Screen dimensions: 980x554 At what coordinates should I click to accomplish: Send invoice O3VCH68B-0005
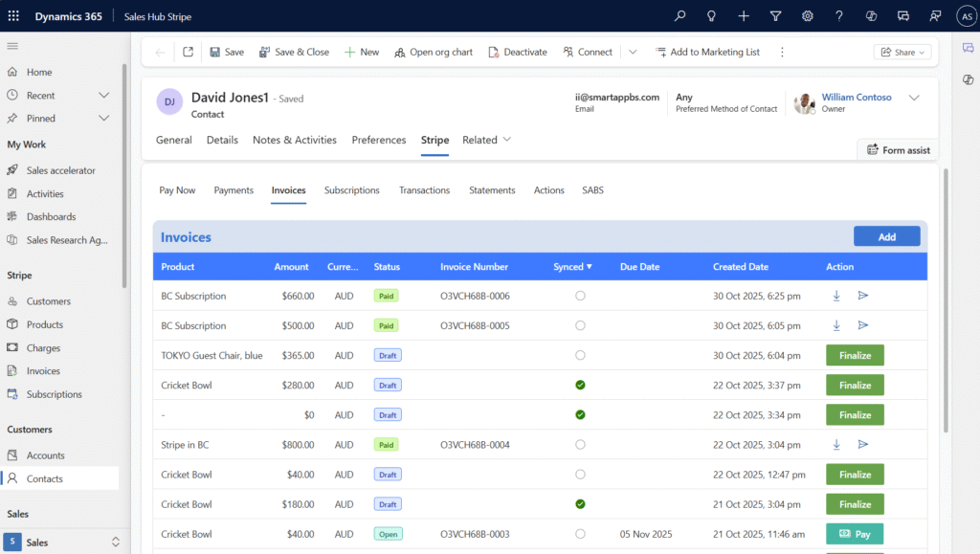point(863,325)
